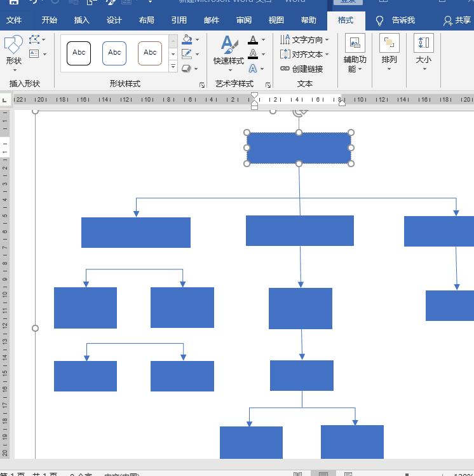
Task: Switch to the 文件 tab
Action: pos(14,20)
